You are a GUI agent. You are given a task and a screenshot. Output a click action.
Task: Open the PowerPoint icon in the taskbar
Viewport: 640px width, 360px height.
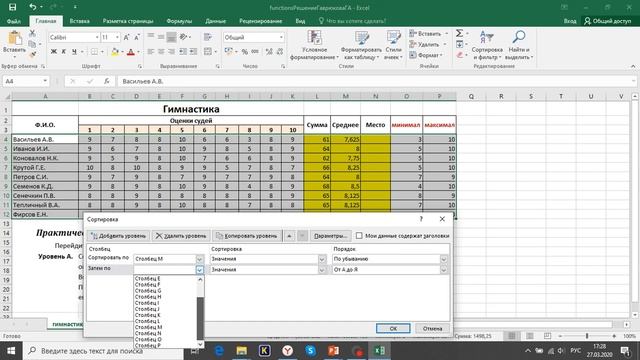pyautogui.click(x=333, y=351)
